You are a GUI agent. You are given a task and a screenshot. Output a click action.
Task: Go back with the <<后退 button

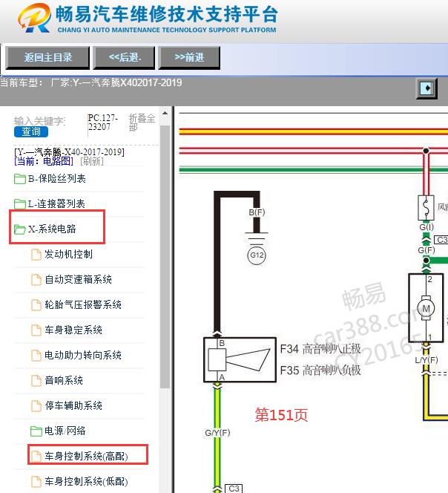pyautogui.click(x=125, y=57)
